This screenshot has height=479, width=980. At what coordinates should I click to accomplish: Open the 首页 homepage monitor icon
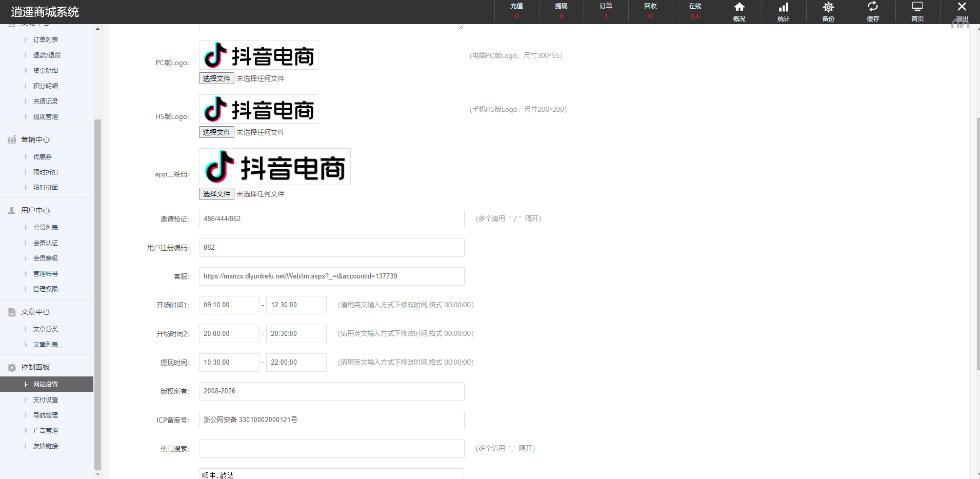(917, 11)
